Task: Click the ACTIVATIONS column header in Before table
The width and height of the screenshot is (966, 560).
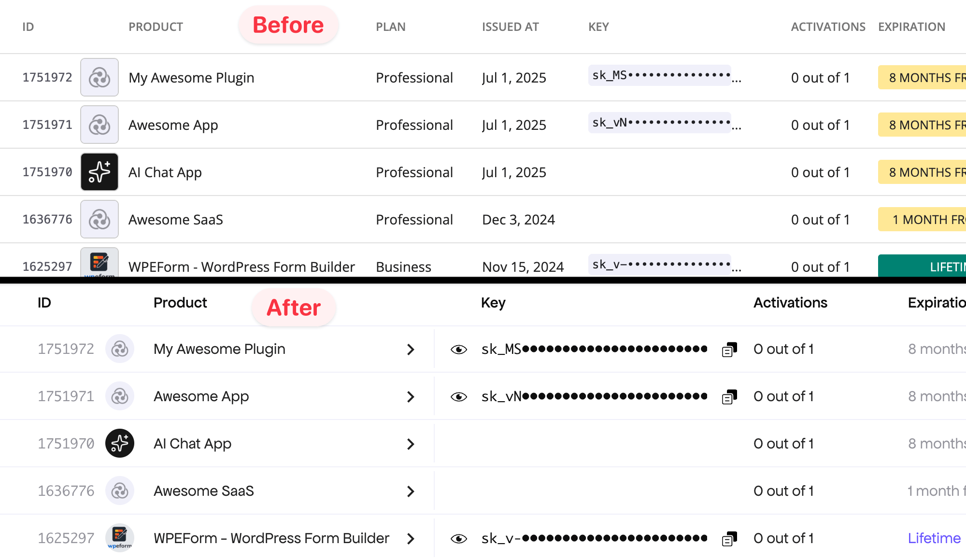Action: click(x=828, y=27)
